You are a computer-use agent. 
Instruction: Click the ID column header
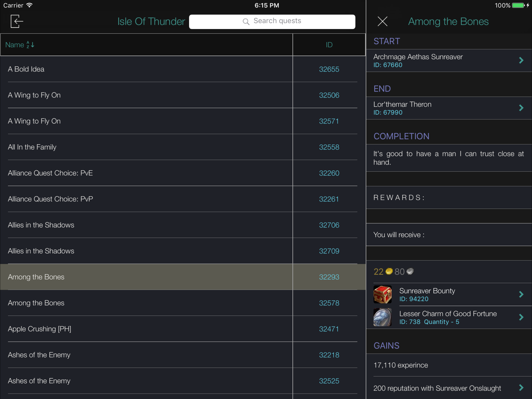click(x=329, y=45)
